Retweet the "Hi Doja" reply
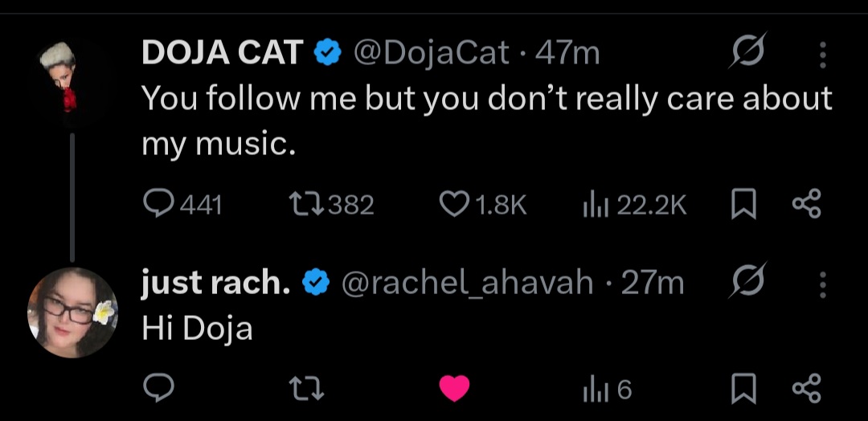Image resolution: width=868 pixels, height=421 pixels. coord(307,390)
